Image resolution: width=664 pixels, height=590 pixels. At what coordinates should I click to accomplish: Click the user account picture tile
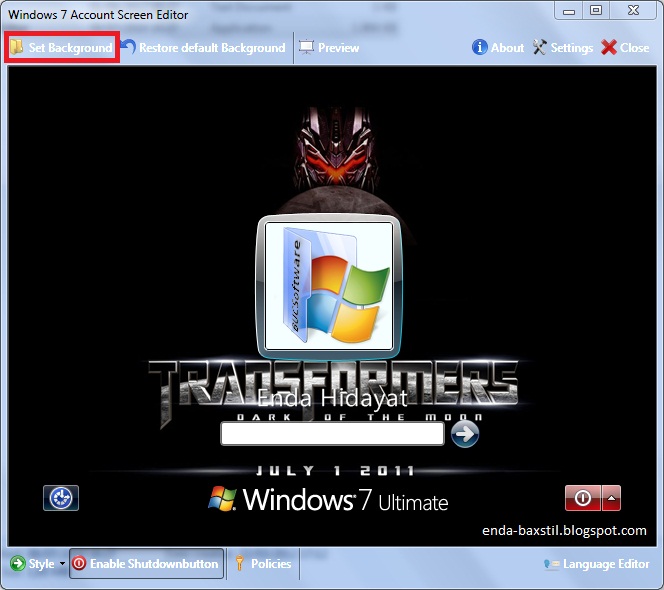coord(329,287)
